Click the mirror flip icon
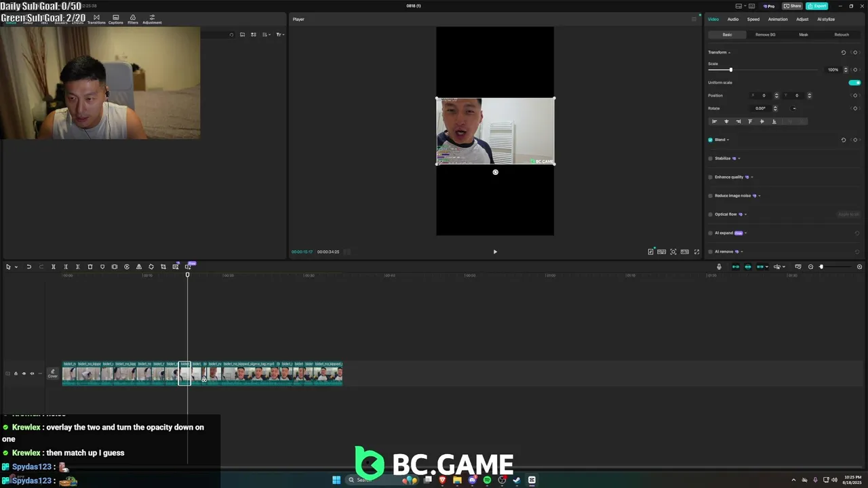The height and width of the screenshot is (488, 868). [x=139, y=267]
